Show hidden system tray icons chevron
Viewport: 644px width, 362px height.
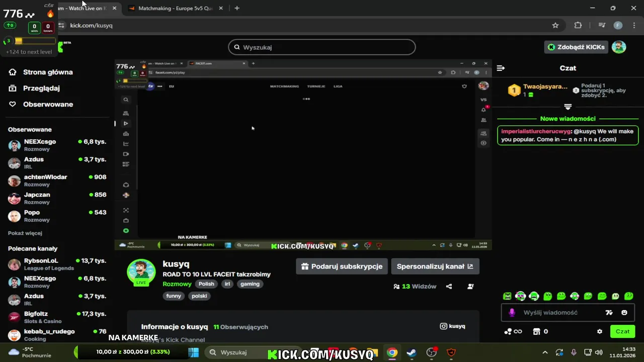tap(545, 352)
